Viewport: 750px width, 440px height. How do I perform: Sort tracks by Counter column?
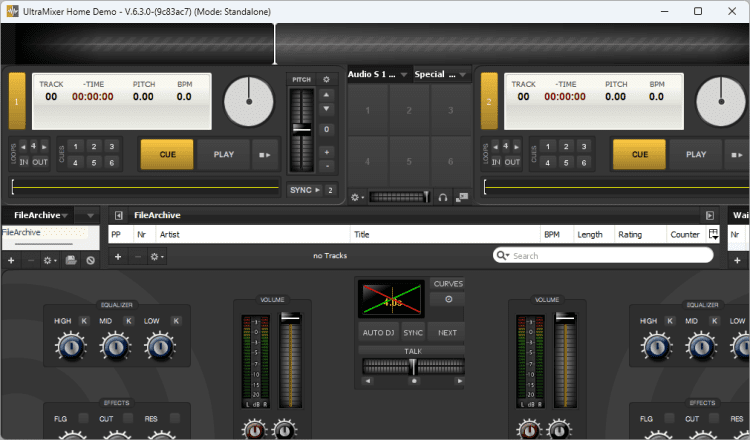pyautogui.click(x=687, y=234)
